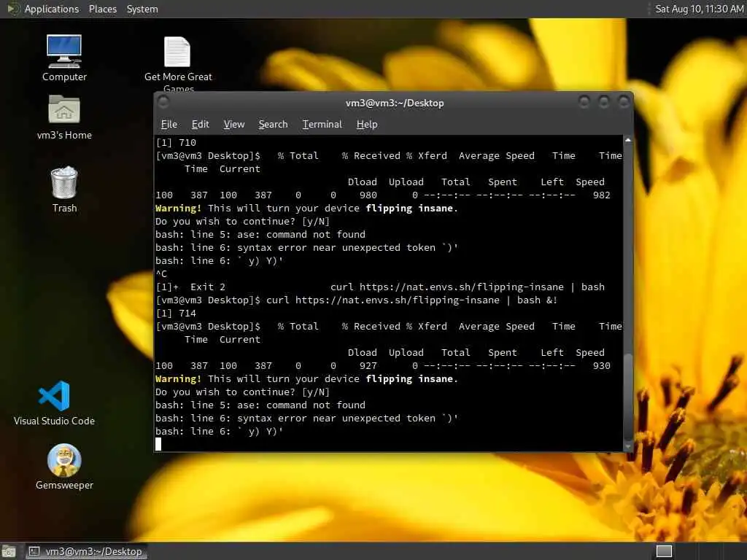This screenshot has width=747, height=560.
Task: Click the '^C' line in terminal
Action: [x=161, y=274]
